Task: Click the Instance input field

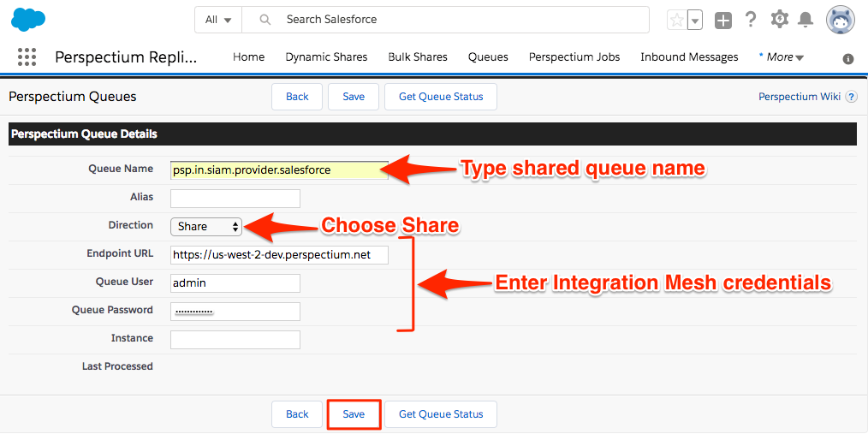Action: pos(235,340)
